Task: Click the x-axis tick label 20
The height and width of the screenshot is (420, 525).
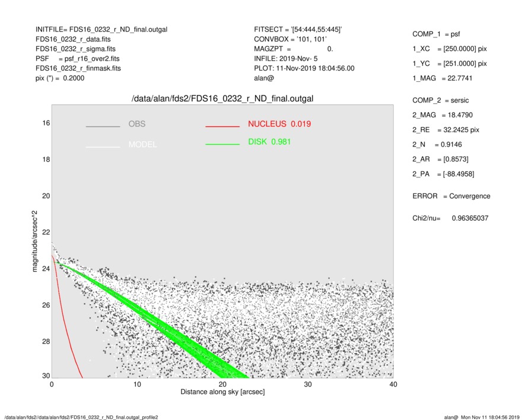Action: point(222,384)
